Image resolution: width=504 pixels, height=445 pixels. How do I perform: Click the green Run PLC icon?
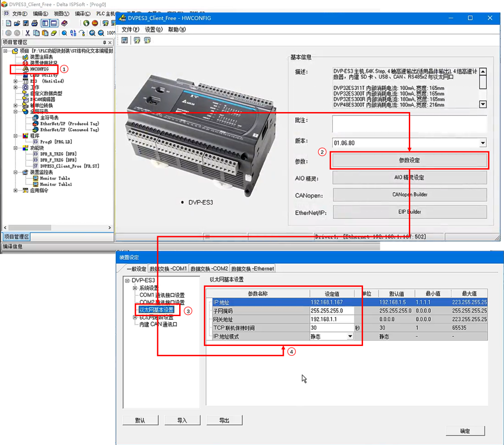pyautogui.click(x=86, y=23)
